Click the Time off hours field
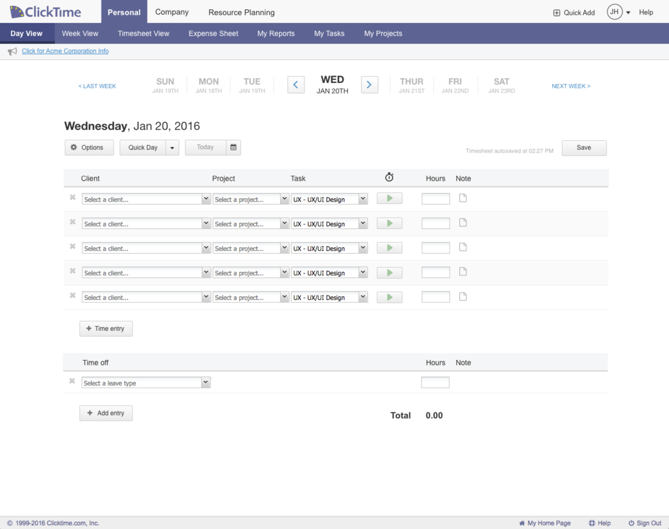 (435, 382)
